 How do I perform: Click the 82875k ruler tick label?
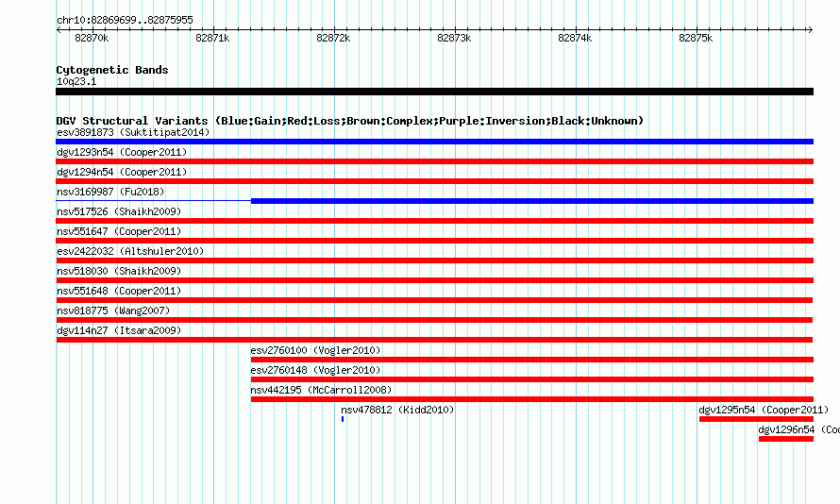696,38
